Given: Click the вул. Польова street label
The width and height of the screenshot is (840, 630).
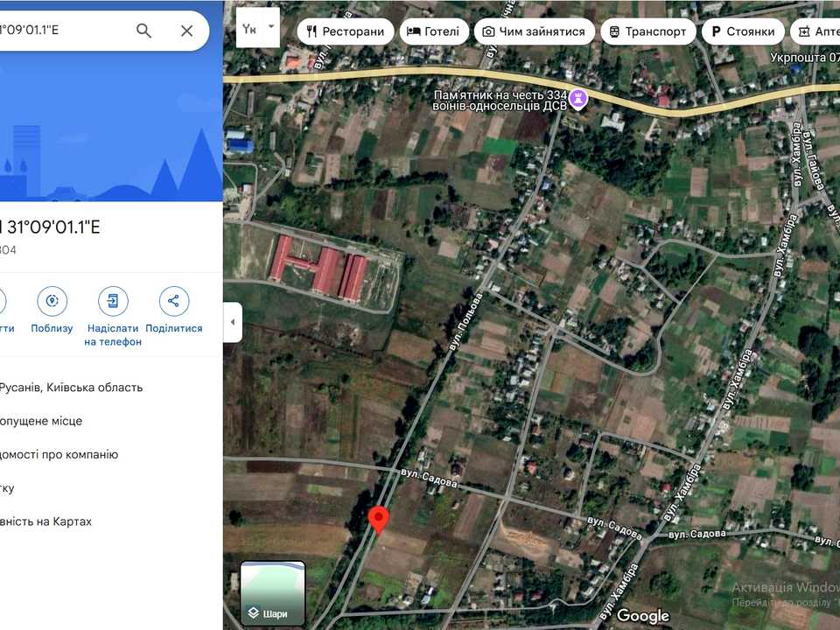Looking at the screenshot, I should pyautogui.click(x=465, y=322).
